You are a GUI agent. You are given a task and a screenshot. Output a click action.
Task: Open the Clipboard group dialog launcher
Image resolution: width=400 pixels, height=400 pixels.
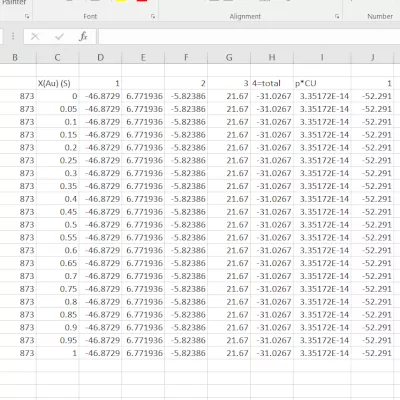pos(27,16)
